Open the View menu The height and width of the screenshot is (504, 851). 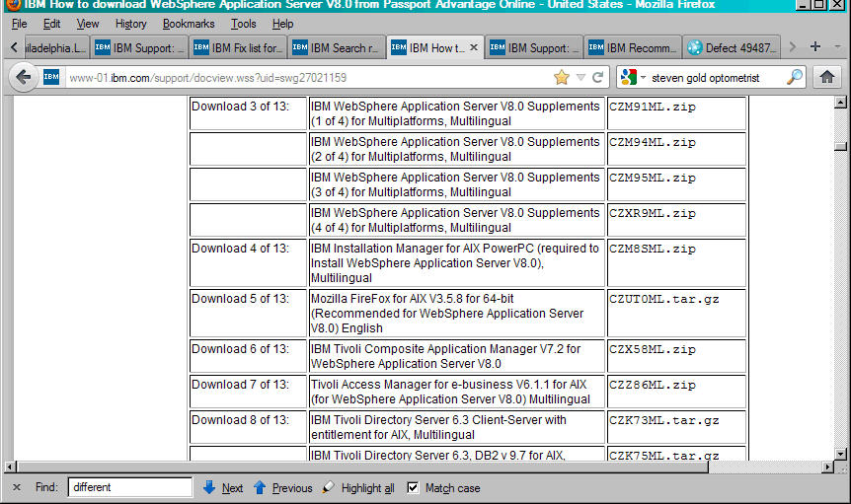[88, 24]
